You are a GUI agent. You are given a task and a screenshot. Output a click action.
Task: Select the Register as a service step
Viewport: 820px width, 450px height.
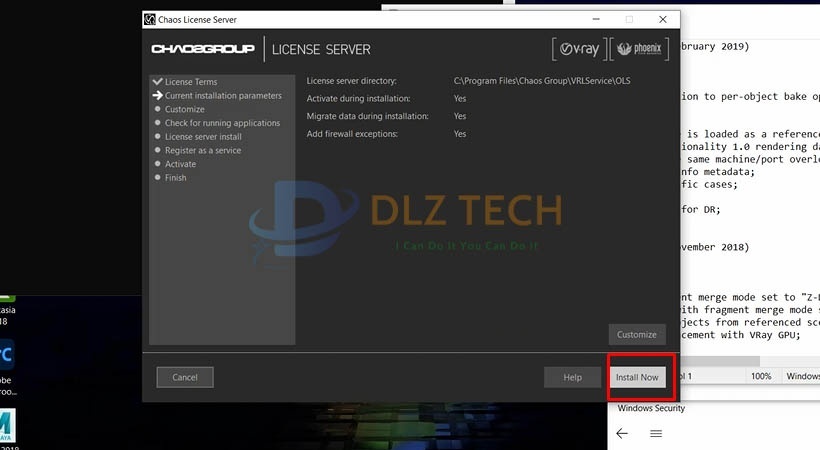pos(202,151)
